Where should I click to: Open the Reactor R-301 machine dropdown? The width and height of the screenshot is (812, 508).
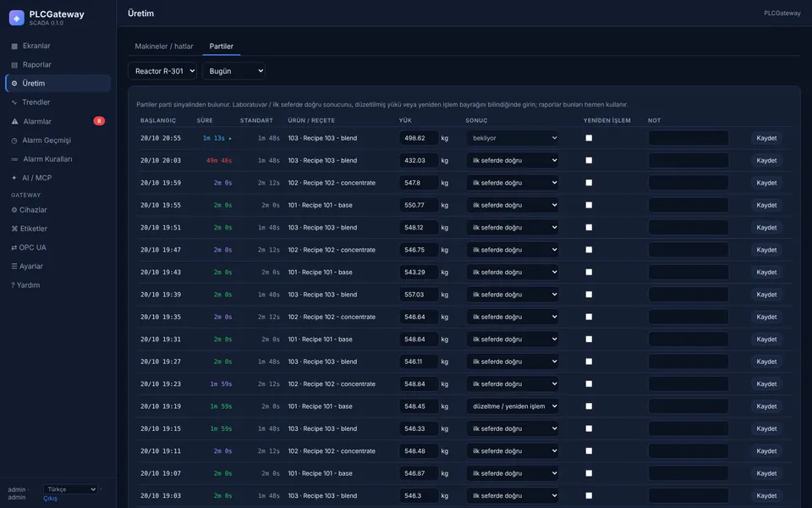pos(162,71)
